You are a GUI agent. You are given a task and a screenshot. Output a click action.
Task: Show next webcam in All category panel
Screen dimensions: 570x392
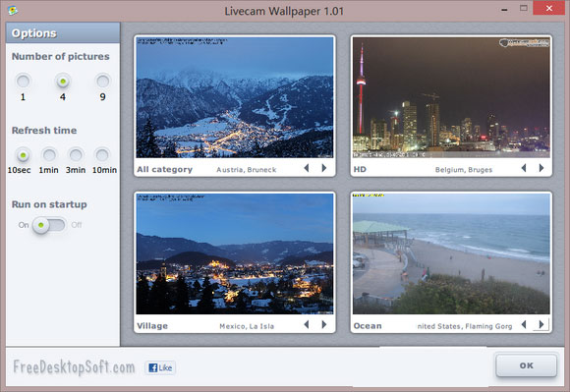click(x=324, y=168)
